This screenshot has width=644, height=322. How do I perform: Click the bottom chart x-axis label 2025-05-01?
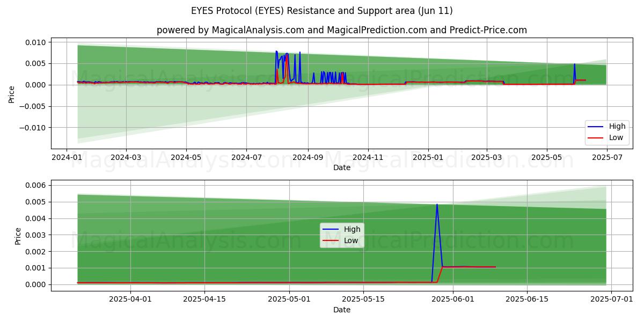(x=289, y=300)
